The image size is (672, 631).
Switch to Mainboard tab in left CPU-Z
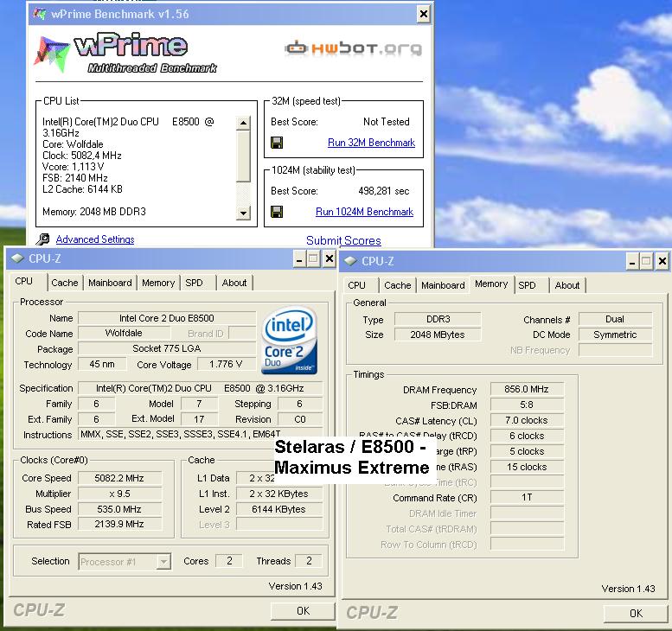(x=110, y=283)
